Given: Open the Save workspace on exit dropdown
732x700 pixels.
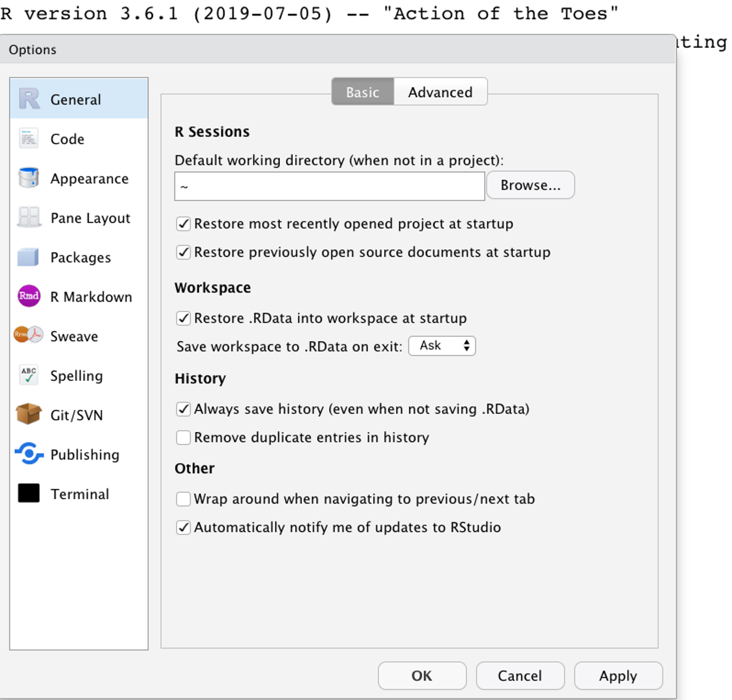Looking at the screenshot, I should click(442, 346).
